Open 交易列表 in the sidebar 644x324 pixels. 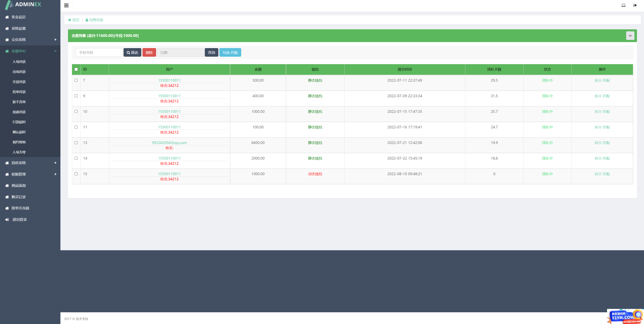(x=19, y=82)
